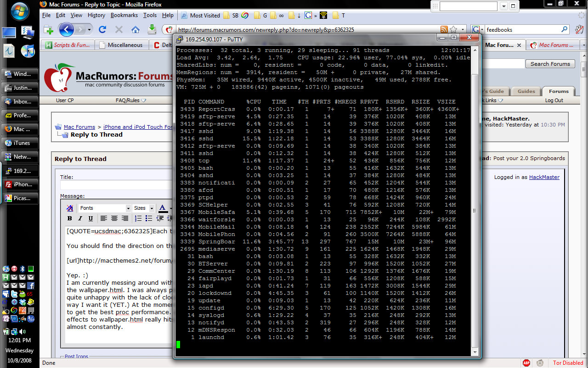This screenshot has width=588, height=368.
Task: Align message text right
Action: (124, 218)
